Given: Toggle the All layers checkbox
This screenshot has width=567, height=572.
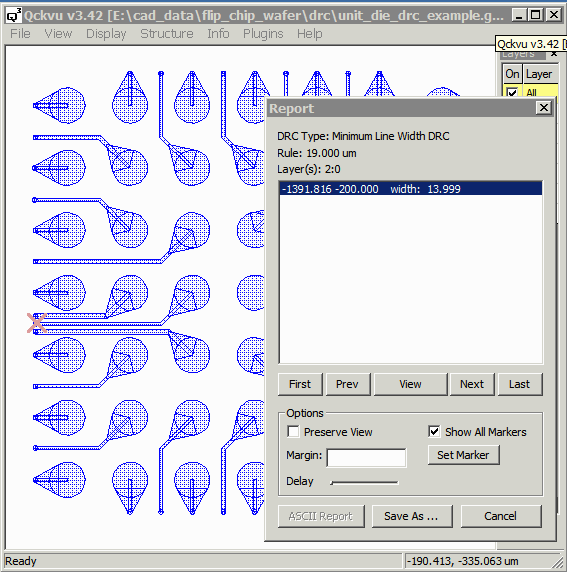Looking at the screenshot, I should pos(512,93).
